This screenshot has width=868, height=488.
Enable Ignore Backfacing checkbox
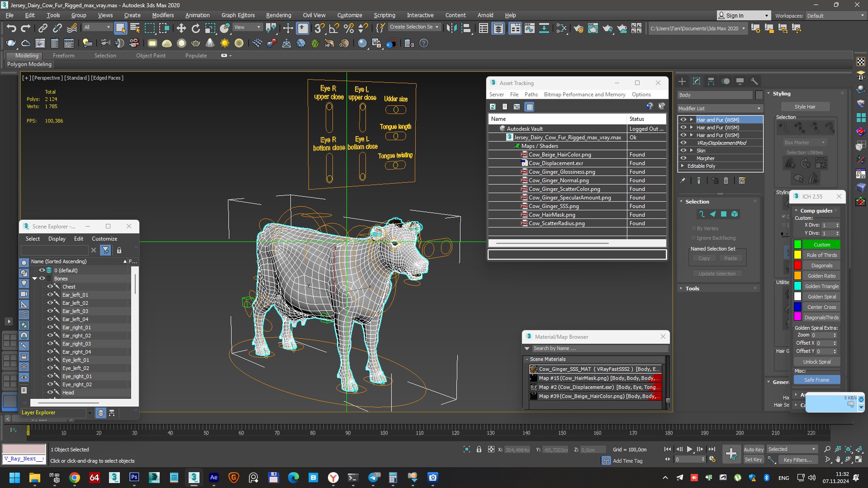click(693, 237)
